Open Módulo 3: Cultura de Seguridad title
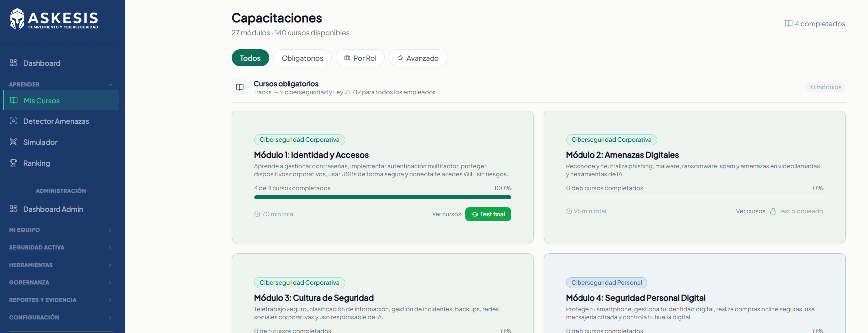868x333 pixels. point(314,298)
